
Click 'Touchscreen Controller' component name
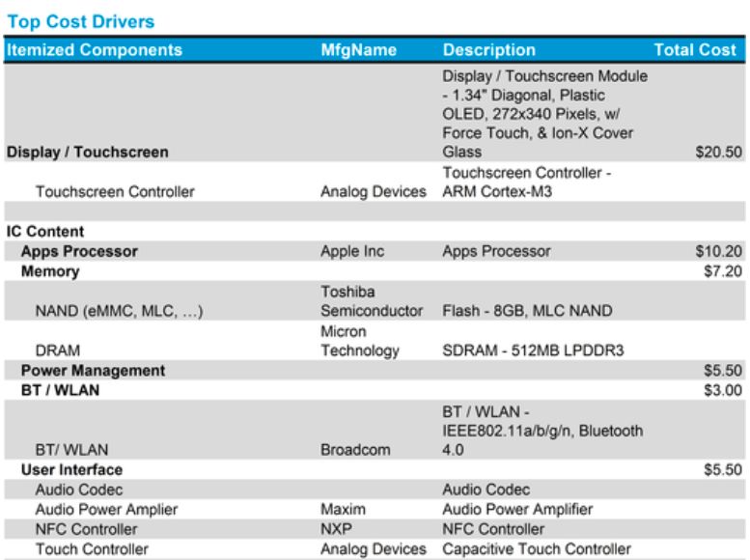115,192
